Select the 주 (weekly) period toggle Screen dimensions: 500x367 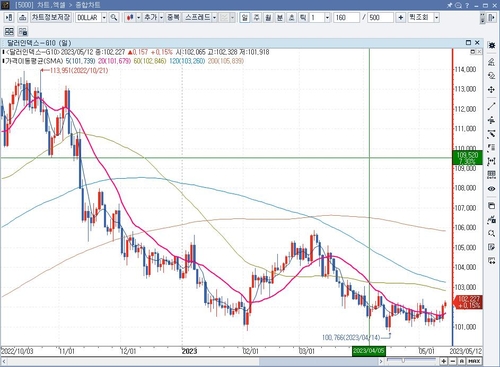pos(256,17)
